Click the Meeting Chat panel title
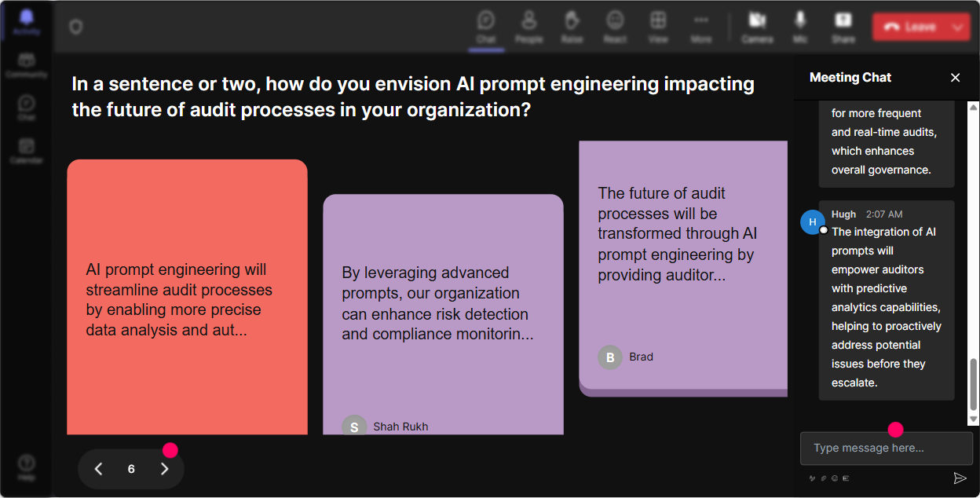The image size is (980, 498). (850, 77)
